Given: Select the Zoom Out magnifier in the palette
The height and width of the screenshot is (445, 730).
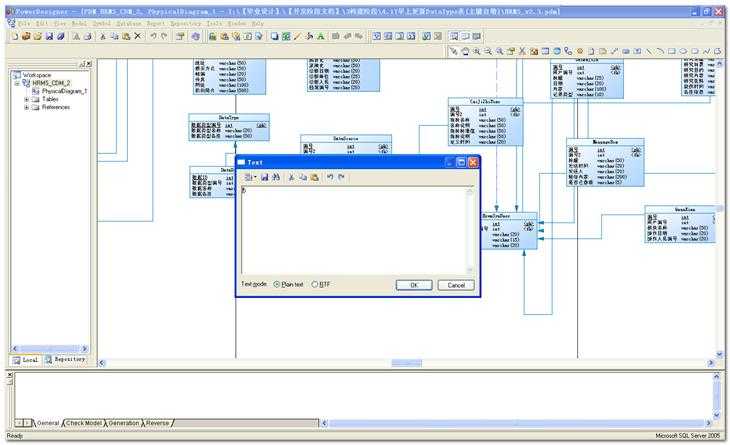Looking at the screenshot, I should [x=488, y=51].
